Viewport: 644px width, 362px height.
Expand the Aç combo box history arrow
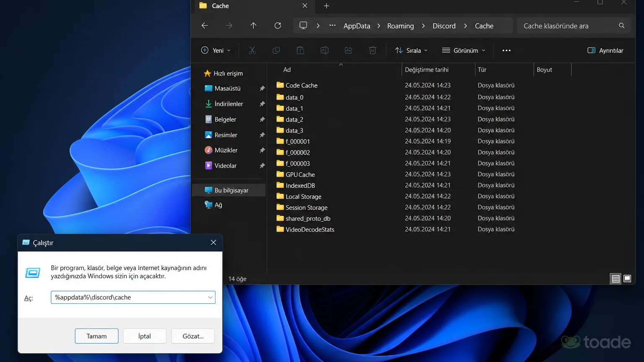tap(210, 297)
